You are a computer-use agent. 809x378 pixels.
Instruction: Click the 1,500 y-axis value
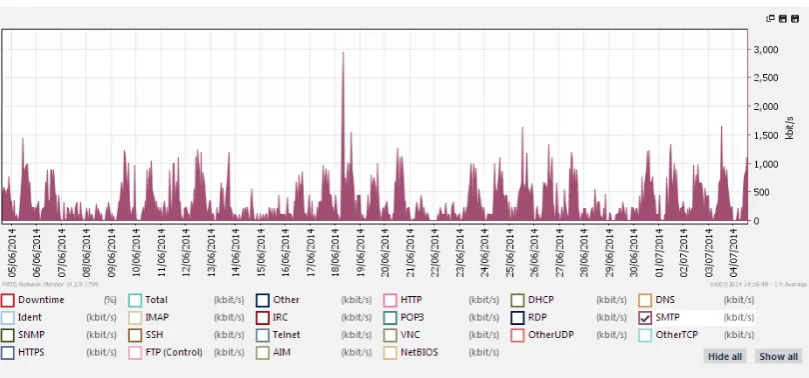point(766,135)
